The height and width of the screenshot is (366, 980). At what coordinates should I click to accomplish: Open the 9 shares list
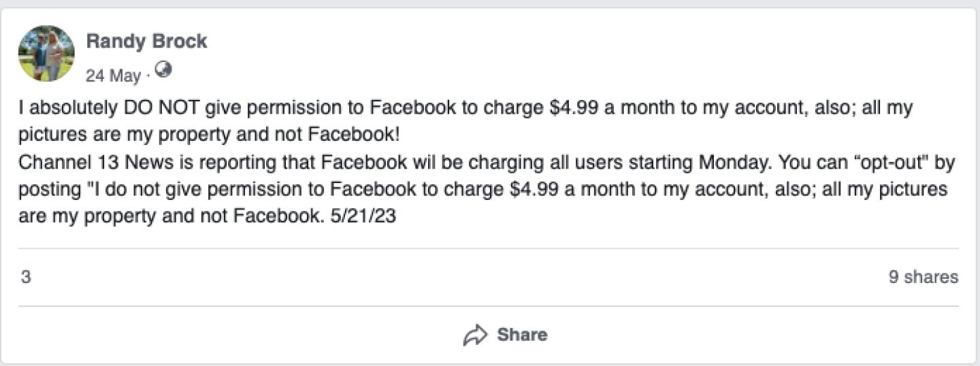923,277
